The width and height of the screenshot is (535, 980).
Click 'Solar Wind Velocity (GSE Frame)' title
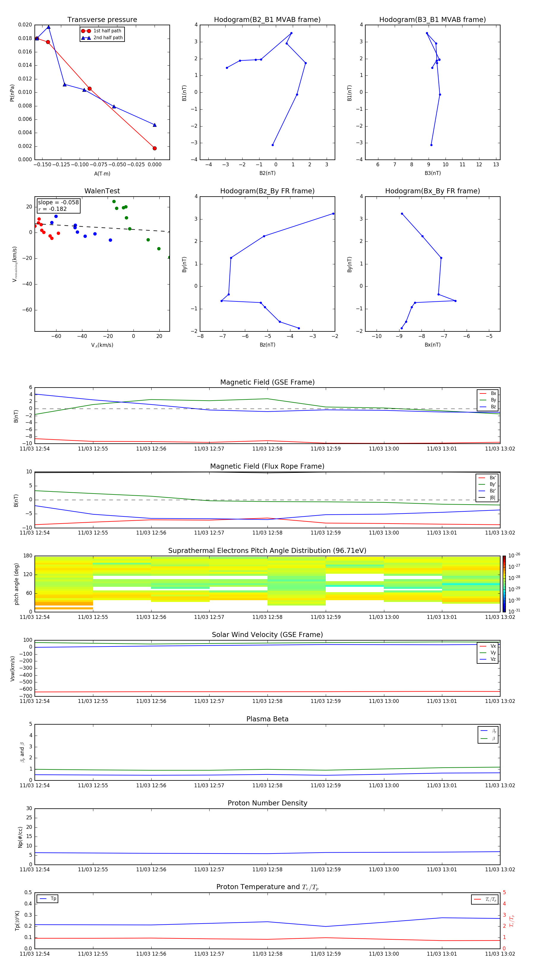click(x=267, y=635)
